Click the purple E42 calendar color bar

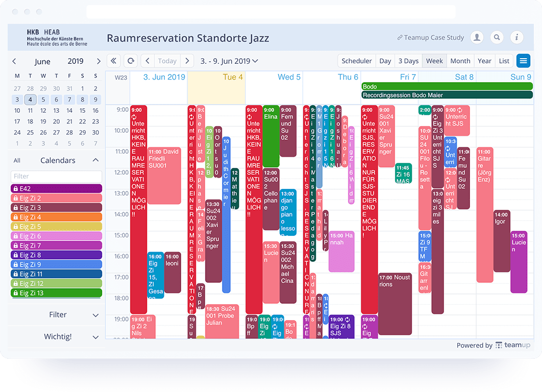pyautogui.click(x=56, y=188)
